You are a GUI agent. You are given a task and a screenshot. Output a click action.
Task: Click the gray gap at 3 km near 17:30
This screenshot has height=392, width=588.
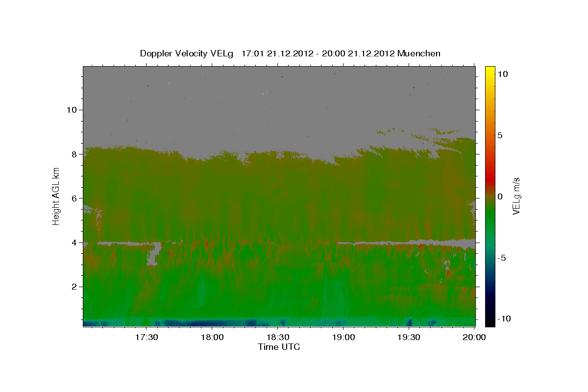tap(154, 255)
